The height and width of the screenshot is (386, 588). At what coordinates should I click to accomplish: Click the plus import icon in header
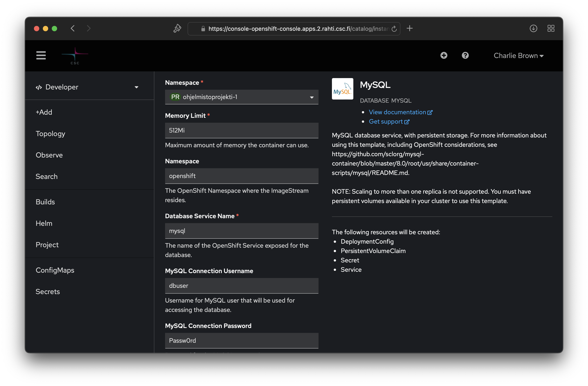click(444, 55)
